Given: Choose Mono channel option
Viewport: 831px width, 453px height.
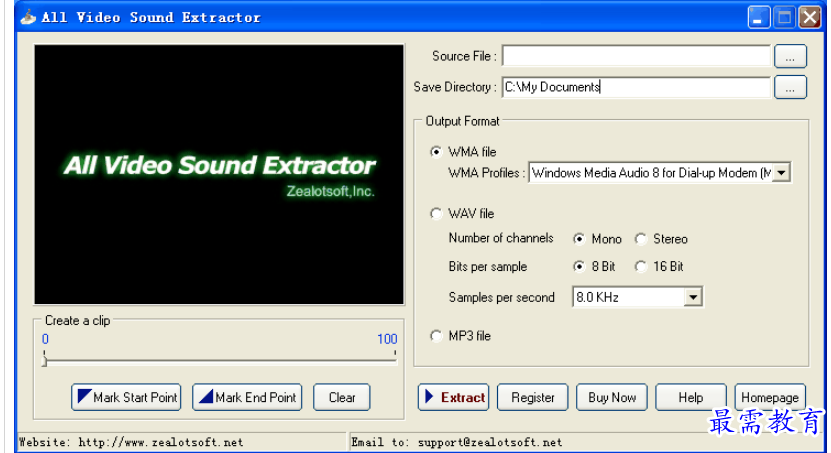Looking at the screenshot, I should tap(579, 239).
